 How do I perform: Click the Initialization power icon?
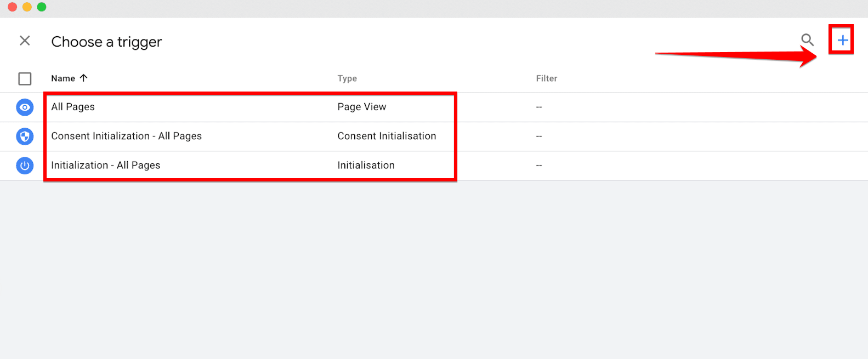pyautogui.click(x=25, y=166)
